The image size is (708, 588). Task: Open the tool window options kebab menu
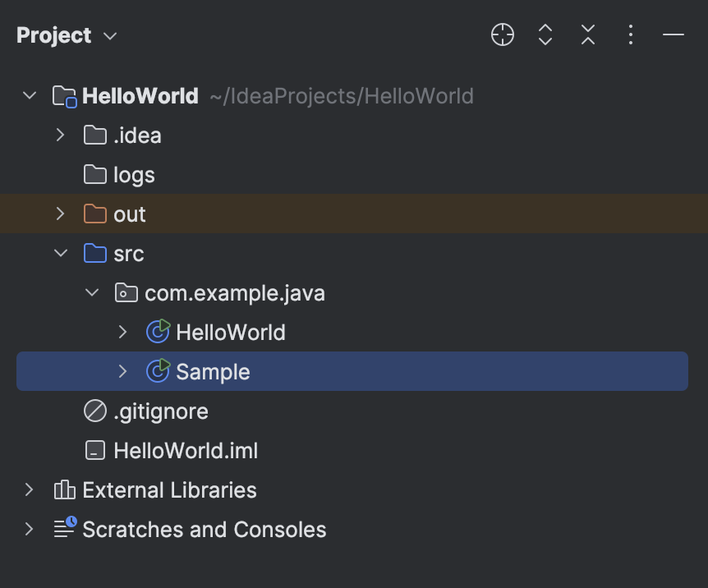click(630, 34)
